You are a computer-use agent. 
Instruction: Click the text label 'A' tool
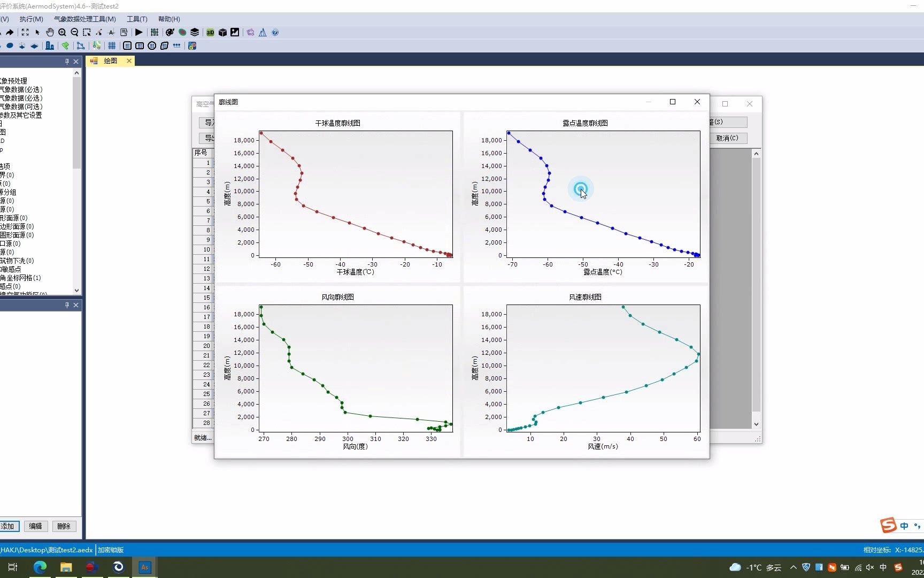[x=111, y=33]
